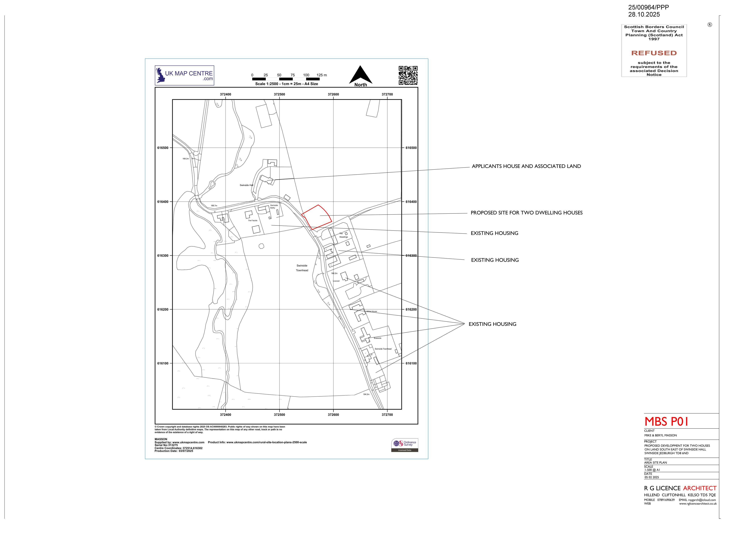Click the 'Lowood' map label
Image resolution: width=756 pixels, height=534 pixels.
[x=336, y=281]
